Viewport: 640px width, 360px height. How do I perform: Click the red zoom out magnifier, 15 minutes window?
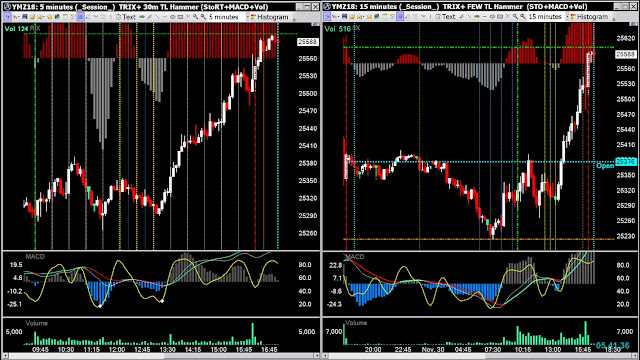(x=523, y=17)
